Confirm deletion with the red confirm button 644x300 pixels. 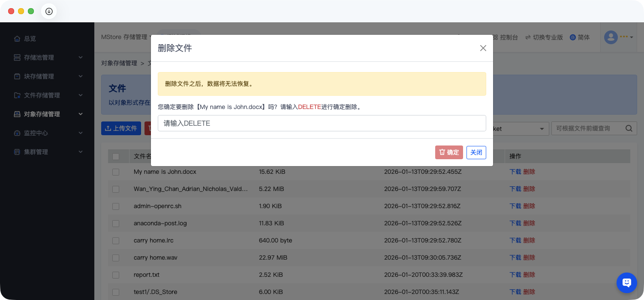pyautogui.click(x=448, y=152)
